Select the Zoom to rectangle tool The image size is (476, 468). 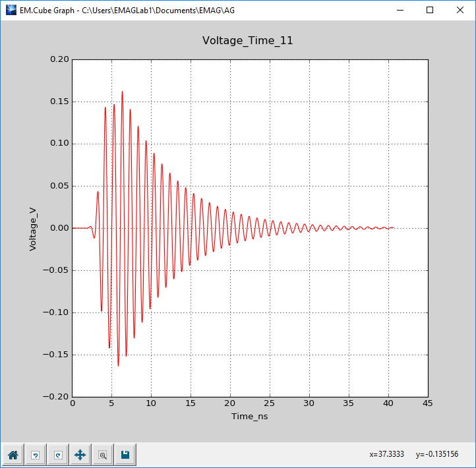[103, 455]
